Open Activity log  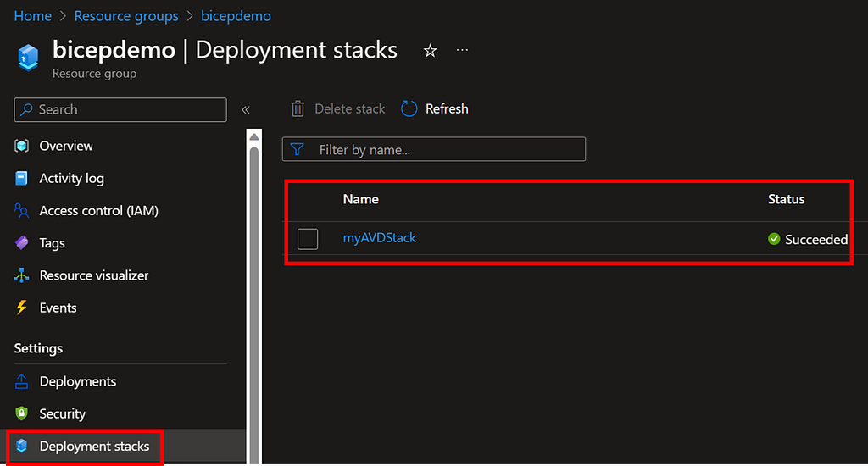pyautogui.click(x=71, y=178)
